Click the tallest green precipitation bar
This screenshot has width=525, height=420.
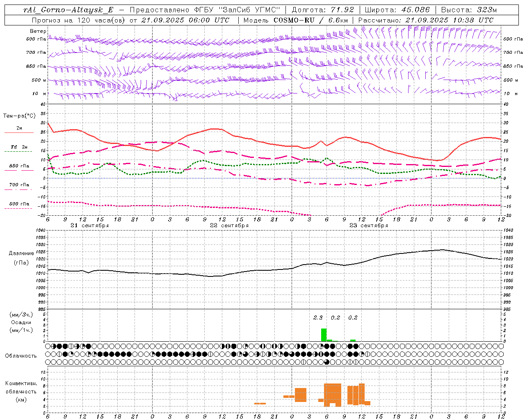[x=324, y=335]
